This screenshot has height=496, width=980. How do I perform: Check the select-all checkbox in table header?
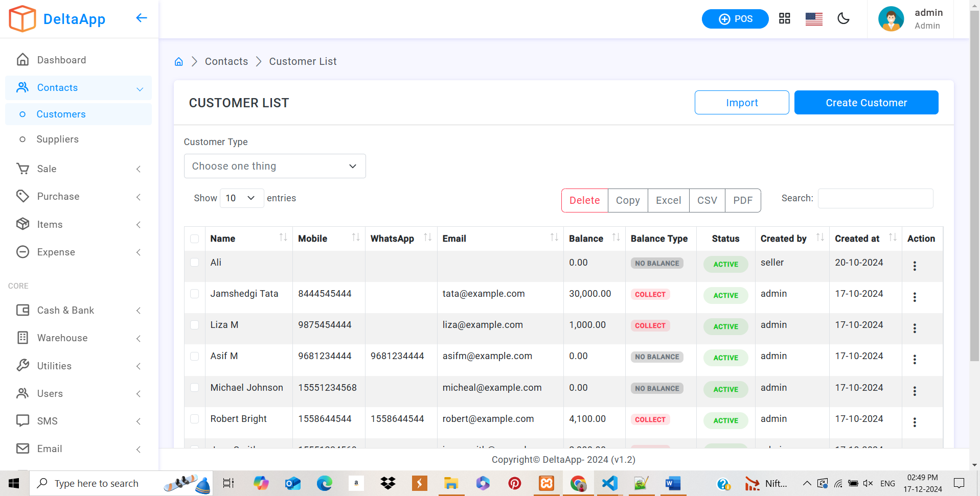[x=194, y=239]
